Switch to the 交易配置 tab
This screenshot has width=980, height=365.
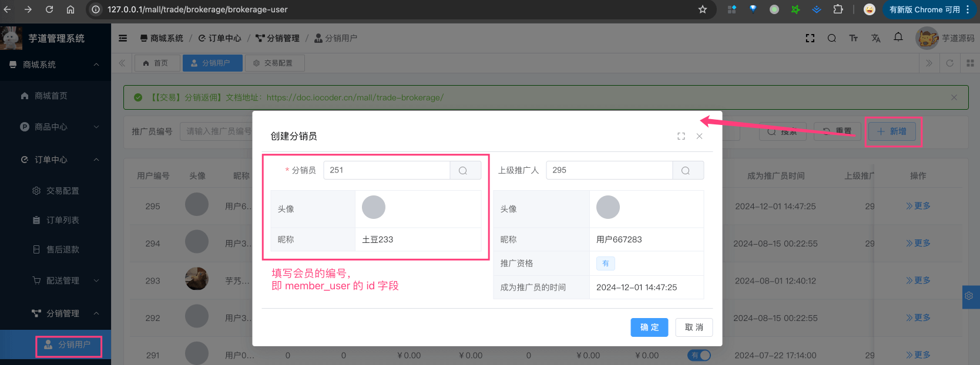click(274, 63)
